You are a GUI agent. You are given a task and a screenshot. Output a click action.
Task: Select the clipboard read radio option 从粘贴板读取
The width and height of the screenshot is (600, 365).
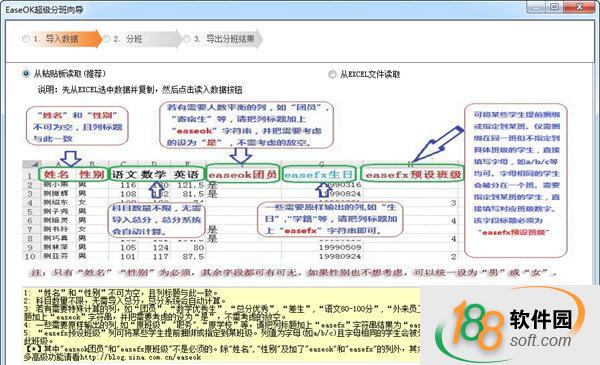click(x=26, y=73)
